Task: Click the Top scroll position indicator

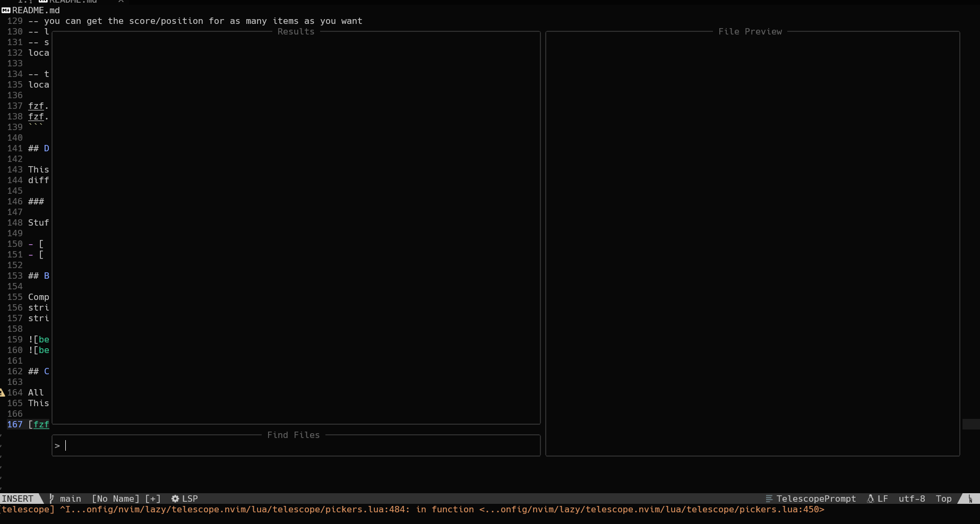Action: [944, 499]
